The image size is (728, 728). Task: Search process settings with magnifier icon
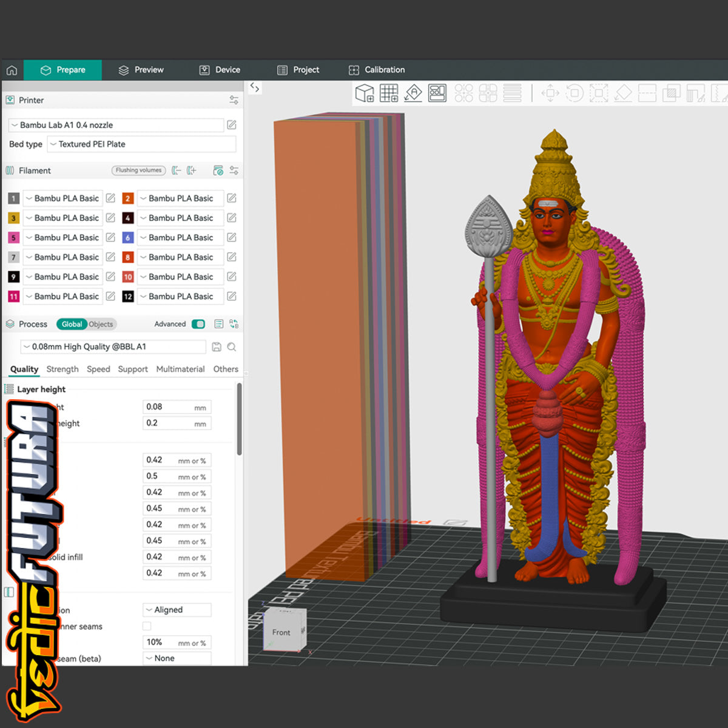(232, 347)
